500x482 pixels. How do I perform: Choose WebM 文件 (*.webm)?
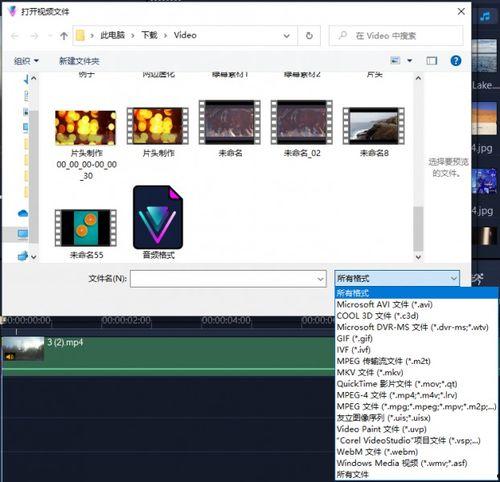tap(416, 452)
